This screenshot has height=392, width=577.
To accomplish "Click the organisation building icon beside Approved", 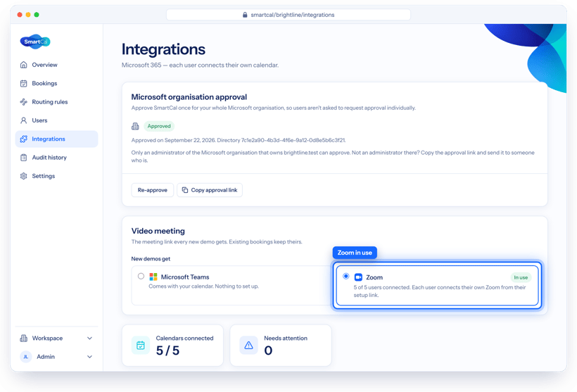I will pos(135,126).
